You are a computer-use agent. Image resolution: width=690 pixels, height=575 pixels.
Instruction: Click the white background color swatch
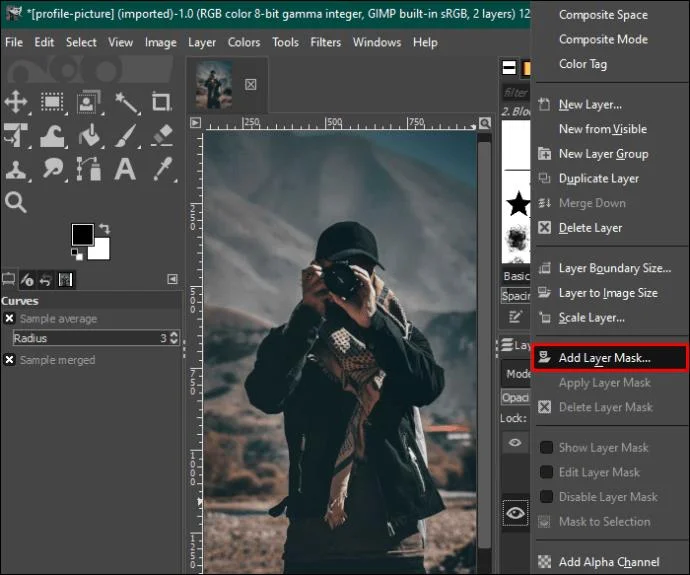101,251
